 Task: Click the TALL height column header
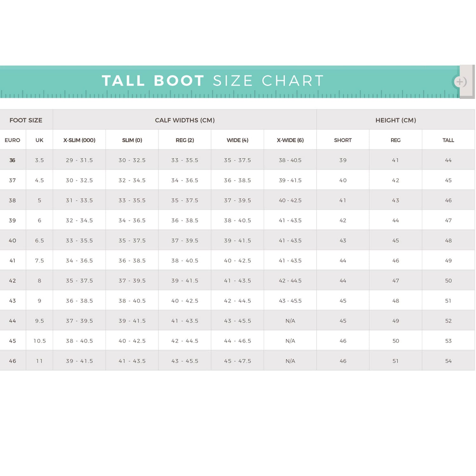click(448, 140)
